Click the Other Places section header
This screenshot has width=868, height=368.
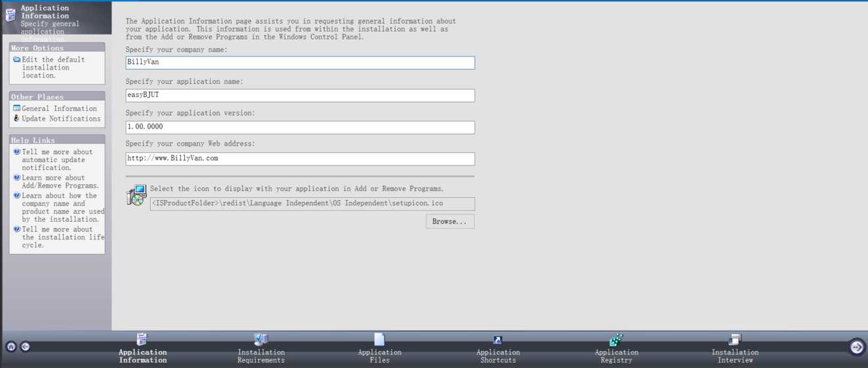[57, 96]
